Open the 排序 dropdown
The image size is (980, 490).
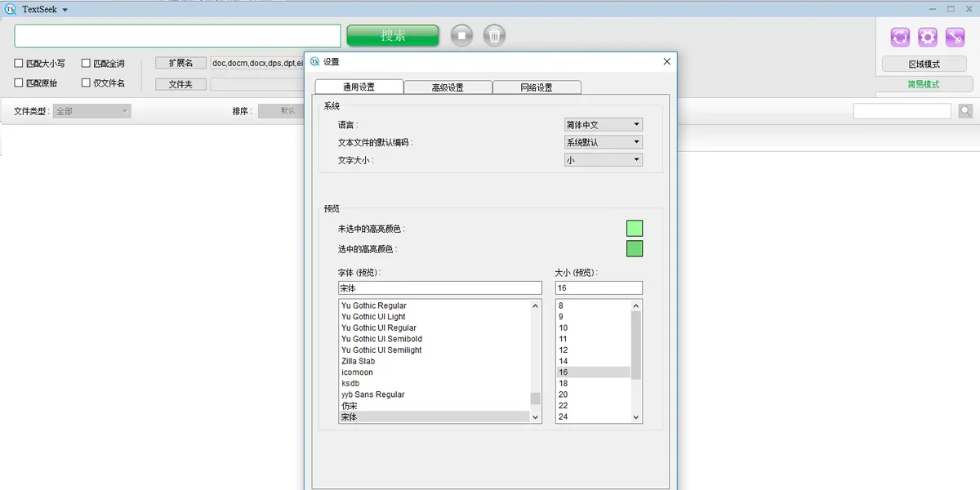[282, 111]
